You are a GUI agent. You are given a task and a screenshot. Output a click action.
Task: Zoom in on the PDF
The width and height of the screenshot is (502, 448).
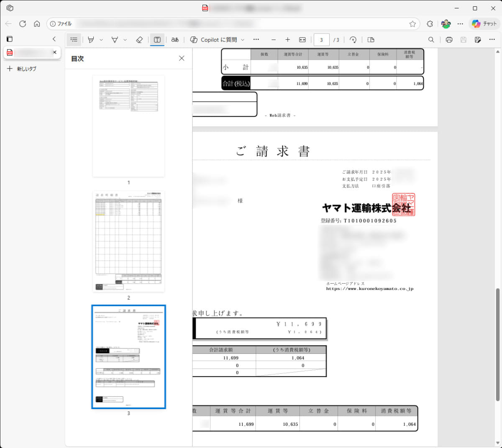click(x=288, y=40)
